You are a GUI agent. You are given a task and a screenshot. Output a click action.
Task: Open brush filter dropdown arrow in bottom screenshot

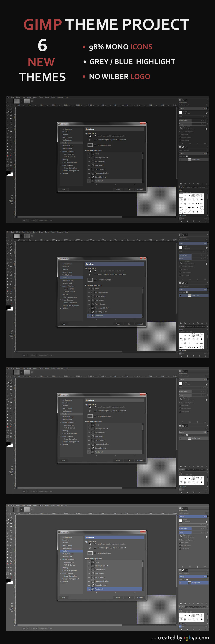[207, 610]
